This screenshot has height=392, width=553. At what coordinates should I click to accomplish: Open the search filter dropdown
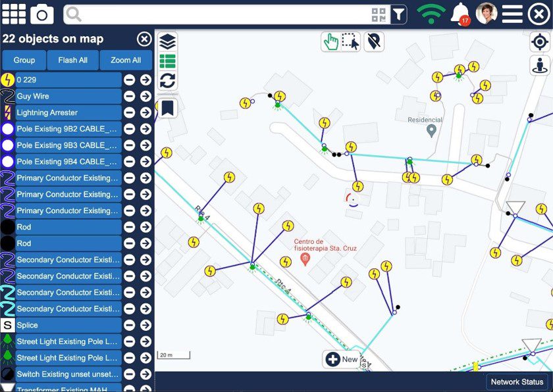[x=399, y=14]
